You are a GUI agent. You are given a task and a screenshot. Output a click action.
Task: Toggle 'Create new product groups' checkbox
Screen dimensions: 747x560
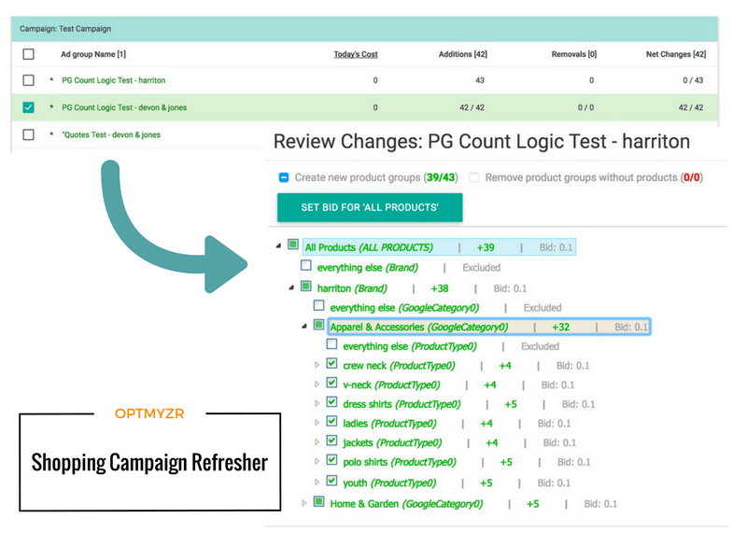coord(283,177)
